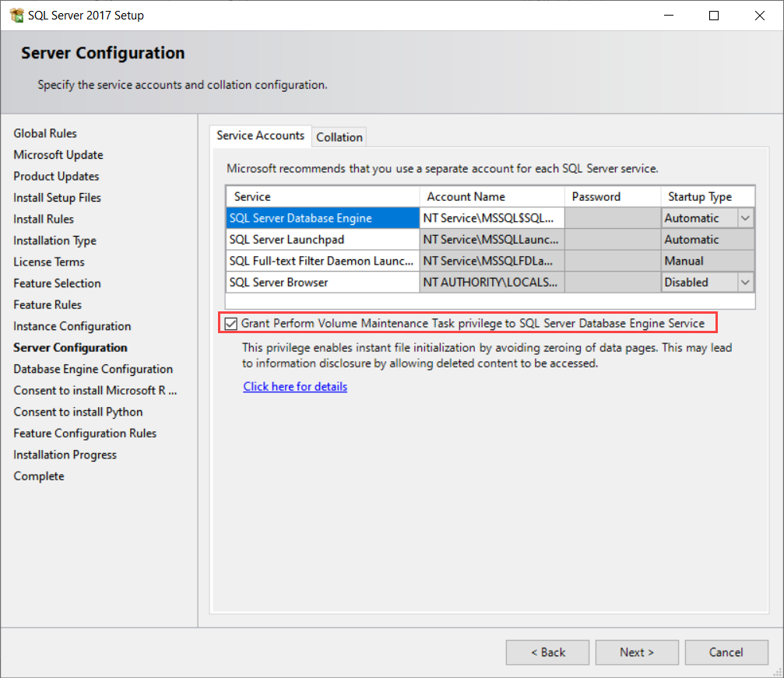Uncheck Grant Perform Volume Maintenance Task checkbox
Image resolution: width=784 pixels, height=678 pixels.
tap(231, 323)
